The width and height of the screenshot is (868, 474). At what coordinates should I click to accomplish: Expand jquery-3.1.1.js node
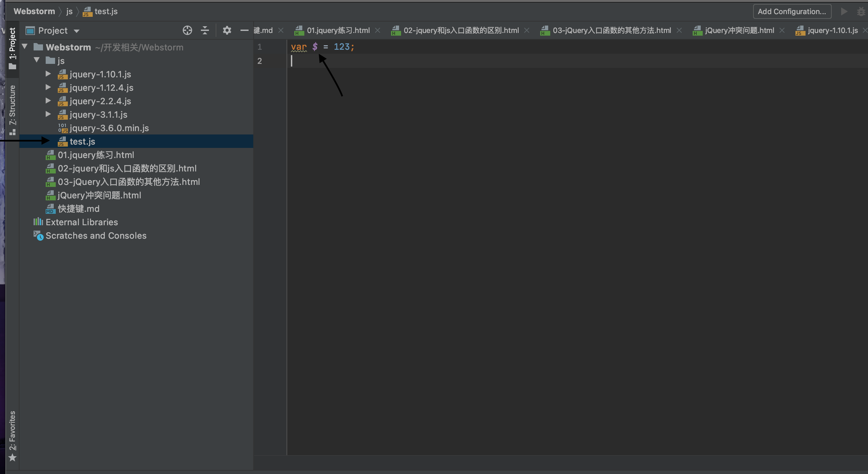point(48,114)
